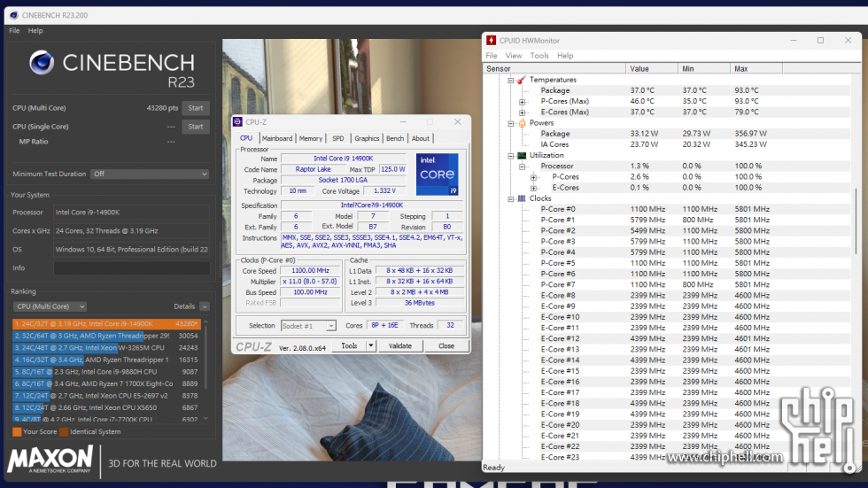Screen dimensions: 868x488
Task: Click the HWMonitor title bar lightning icon
Action: click(x=491, y=41)
